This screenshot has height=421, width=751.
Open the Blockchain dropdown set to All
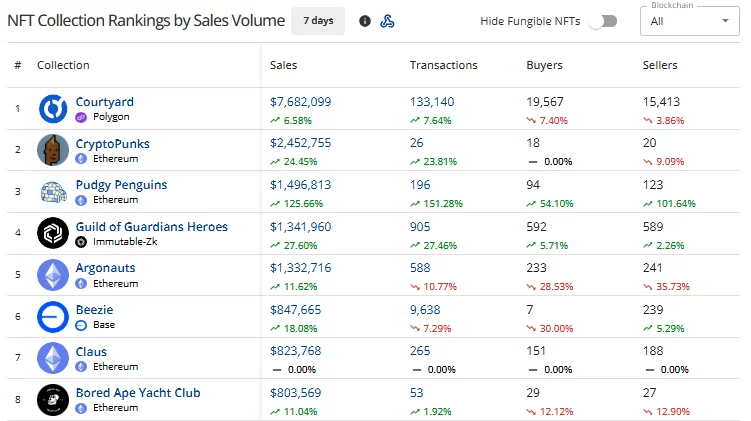(x=690, y=21)
